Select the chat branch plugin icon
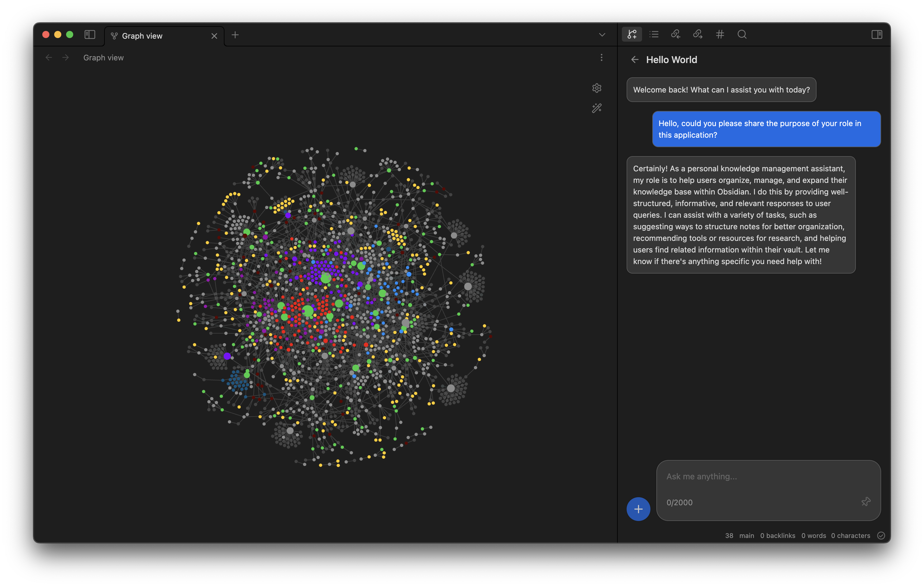Image resolution: width=924 pixels, height=587 pixels. tap(632, 34)
